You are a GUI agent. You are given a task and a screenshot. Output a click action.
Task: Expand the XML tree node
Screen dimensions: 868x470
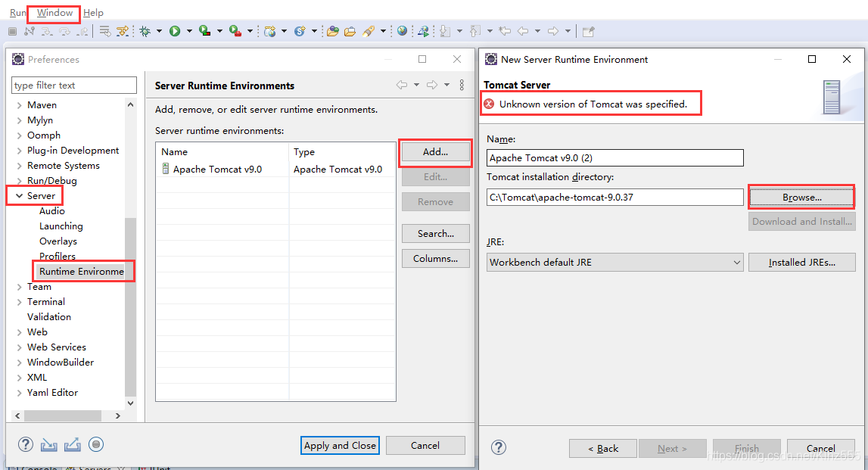click(x=20, y=378)
